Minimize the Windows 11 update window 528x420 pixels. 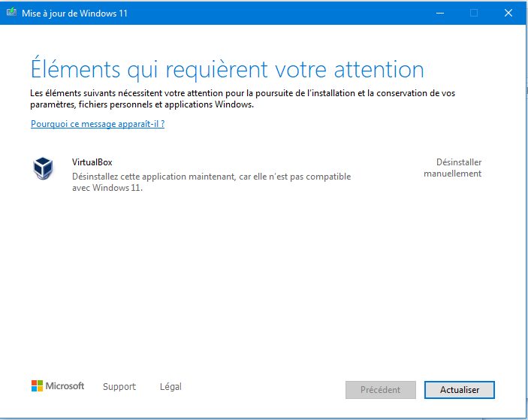tap(439, 13)
